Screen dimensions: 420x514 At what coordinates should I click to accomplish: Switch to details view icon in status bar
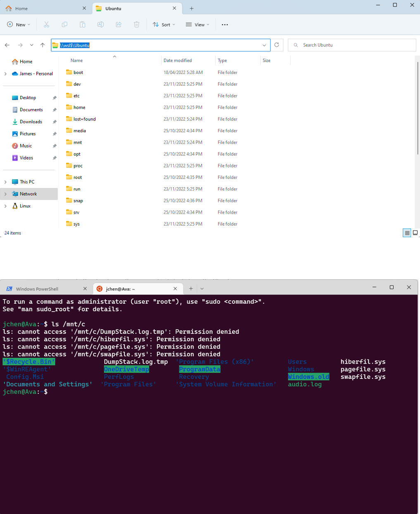tap(407, 233)
